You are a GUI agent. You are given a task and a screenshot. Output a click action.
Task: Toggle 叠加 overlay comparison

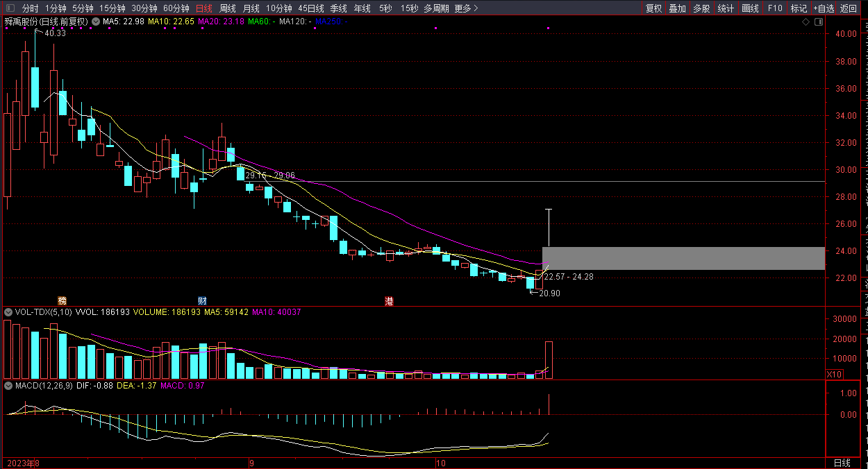tap(677, 9)
